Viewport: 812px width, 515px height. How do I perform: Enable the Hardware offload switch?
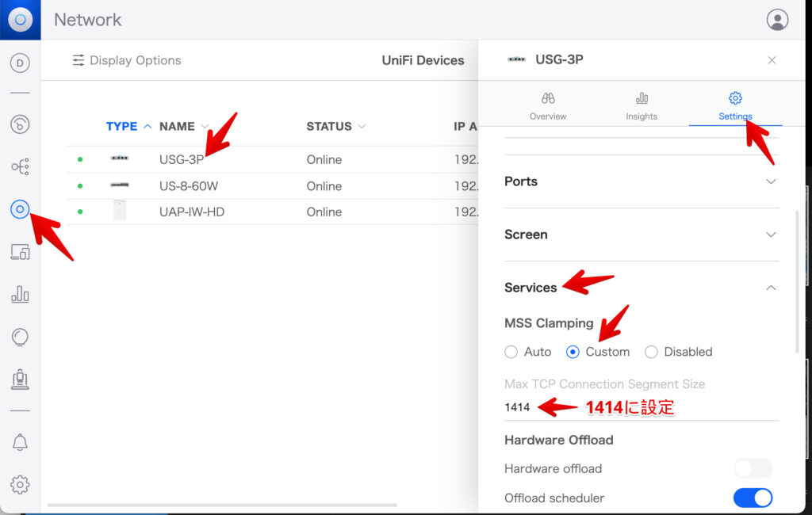pyautogui.click(x=753, y=468)
